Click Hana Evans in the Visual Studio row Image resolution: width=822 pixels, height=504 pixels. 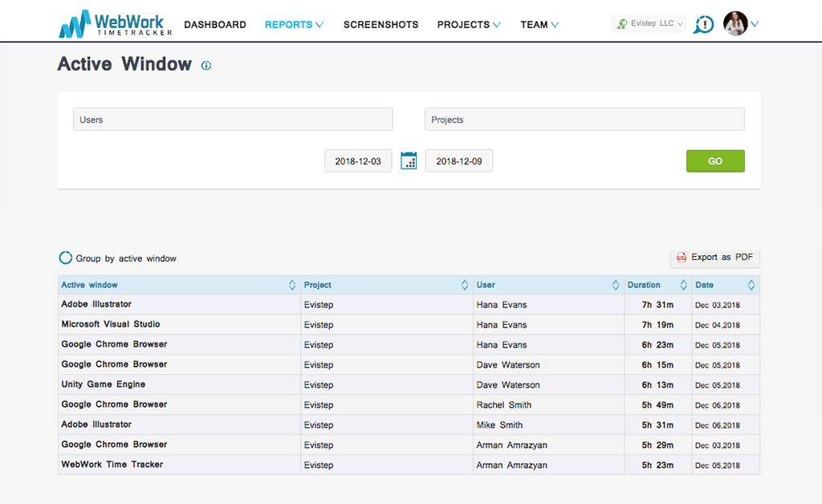502,325
